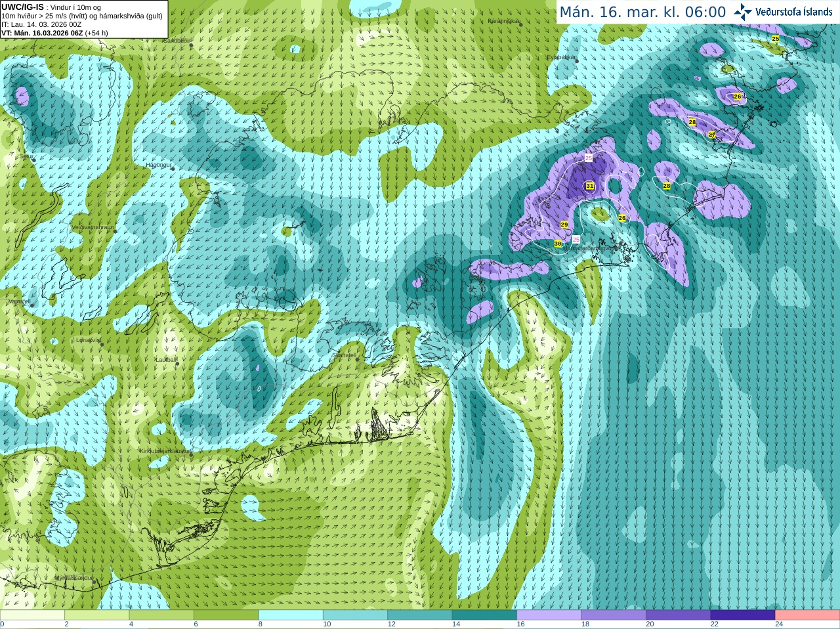
Task: Click the legend tick value 8
Action: click(261, 624)
